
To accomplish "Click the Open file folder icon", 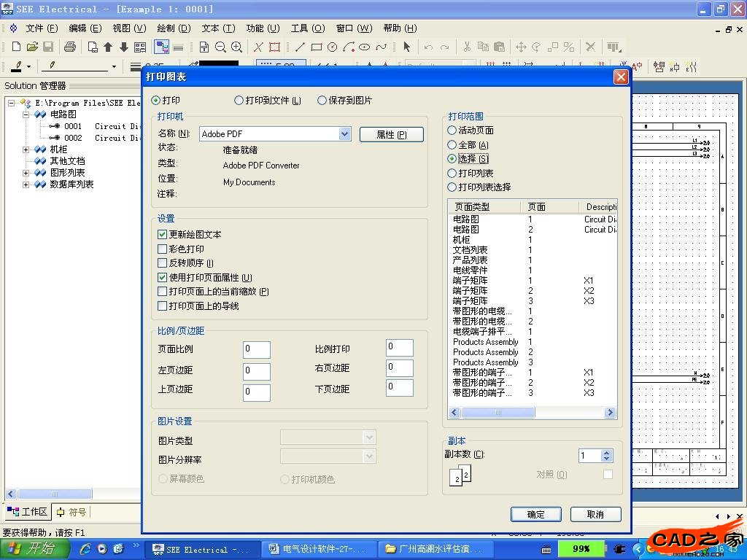I will [32, 47].
